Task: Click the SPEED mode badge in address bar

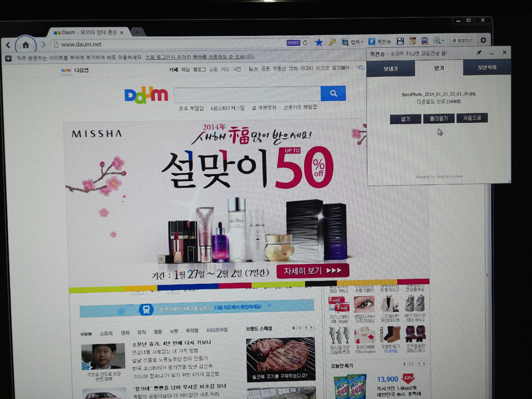Action: 293,43
